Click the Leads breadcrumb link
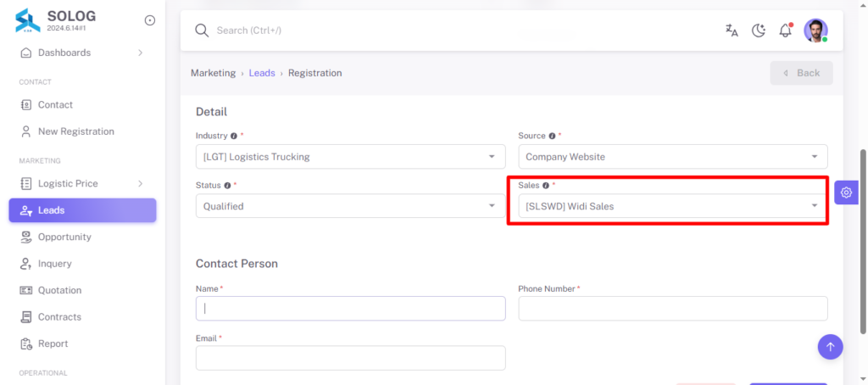Viewport: 868px width, 385px height. (x=262, y=73)
